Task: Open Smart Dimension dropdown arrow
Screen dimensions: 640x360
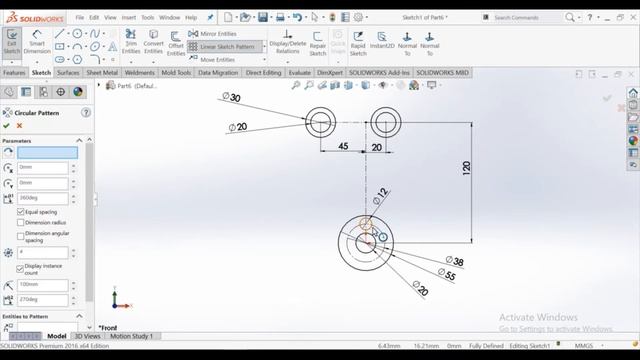Action: [37, 62]
